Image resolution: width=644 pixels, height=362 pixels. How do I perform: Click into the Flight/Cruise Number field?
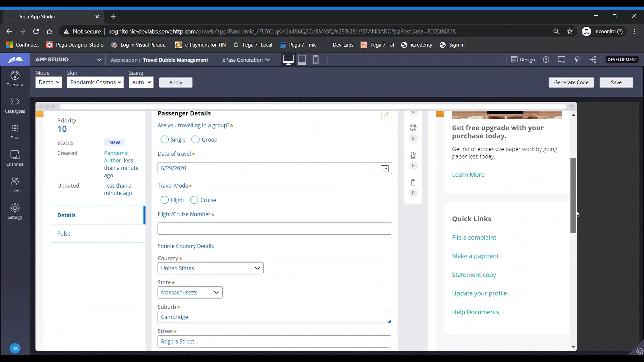275,228
